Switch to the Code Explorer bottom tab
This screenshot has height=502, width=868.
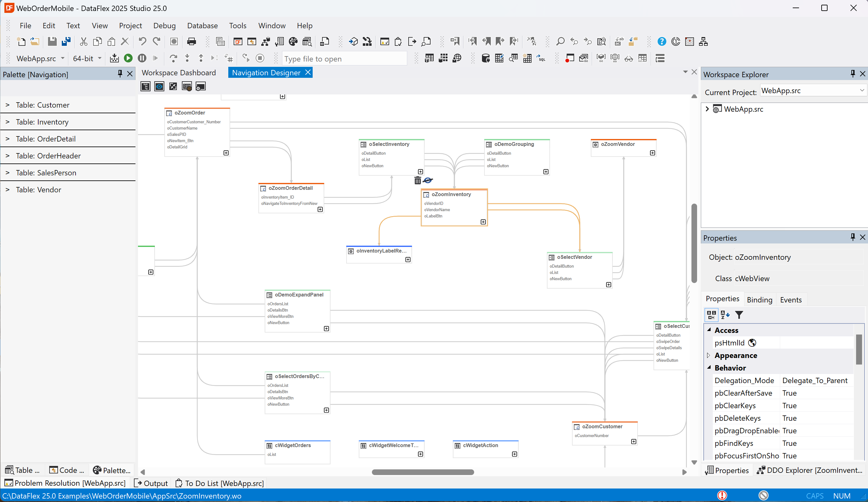point(67,470)
